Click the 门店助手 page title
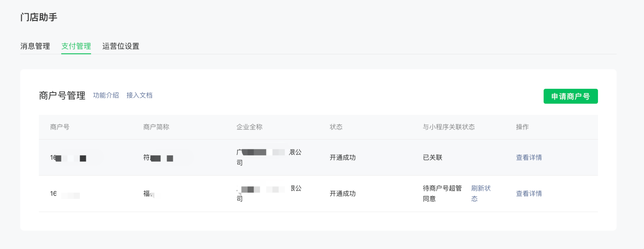The image size is (644, 249). (x=39, y=17)
